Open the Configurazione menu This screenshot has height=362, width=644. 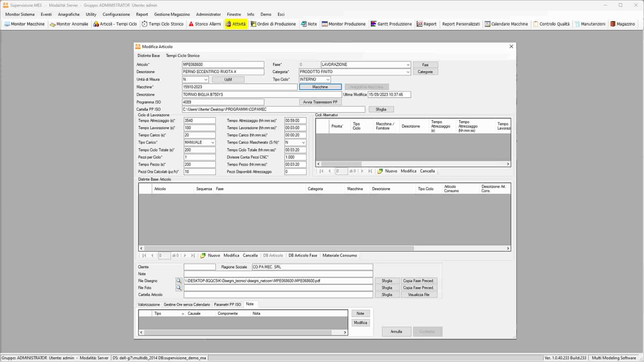pyautogui.click(x=116, y=14)
